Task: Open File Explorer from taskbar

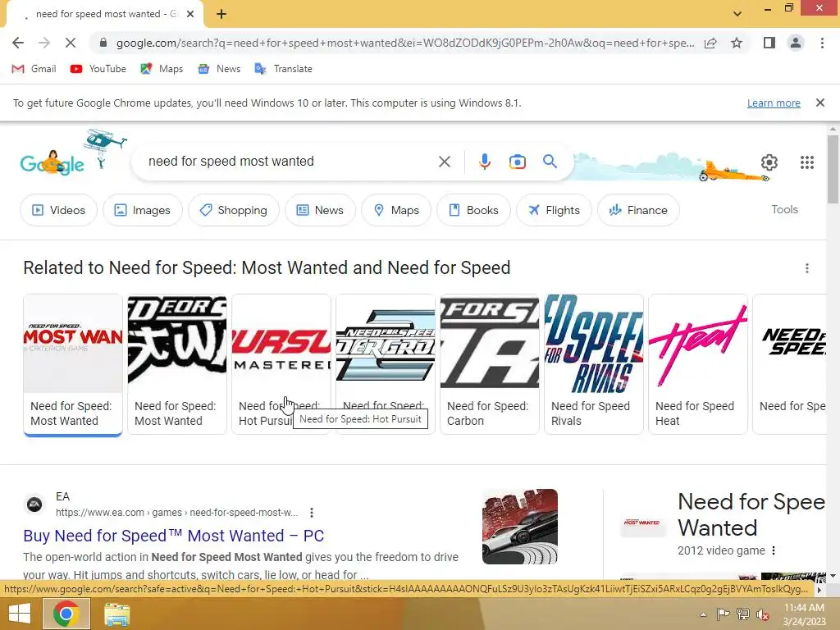Action: [116, 614]
